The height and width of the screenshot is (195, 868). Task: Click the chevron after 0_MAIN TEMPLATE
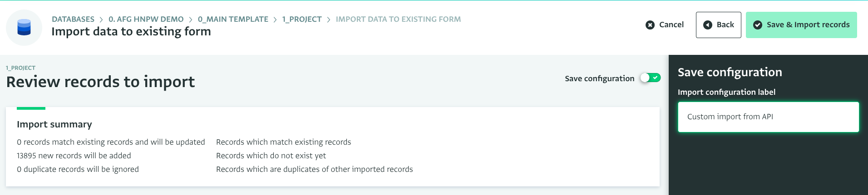pos(275,19)
